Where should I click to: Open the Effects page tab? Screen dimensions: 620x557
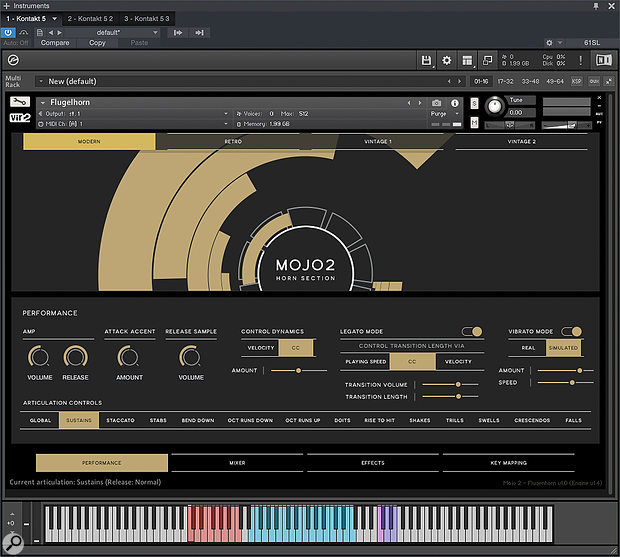point(373,463)
